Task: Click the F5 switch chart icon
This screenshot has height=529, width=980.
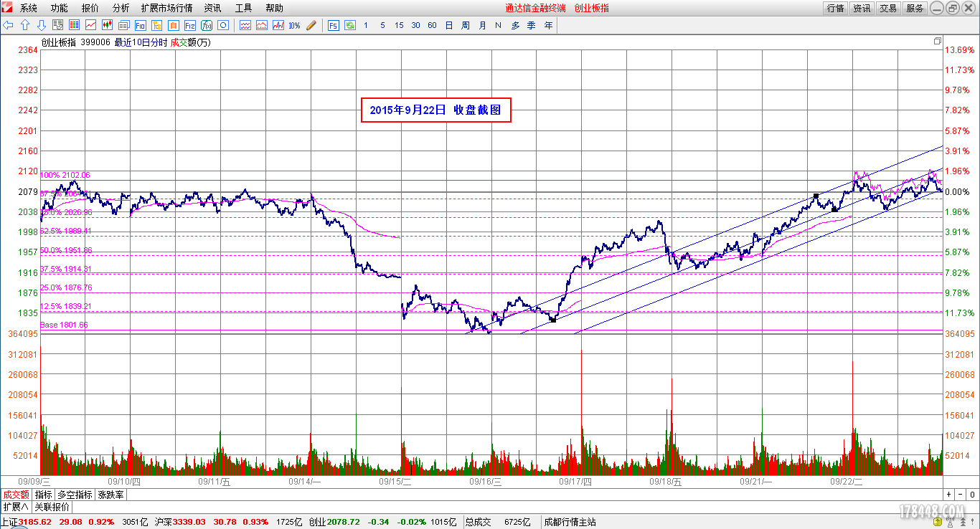Action: tap(334, 25)
